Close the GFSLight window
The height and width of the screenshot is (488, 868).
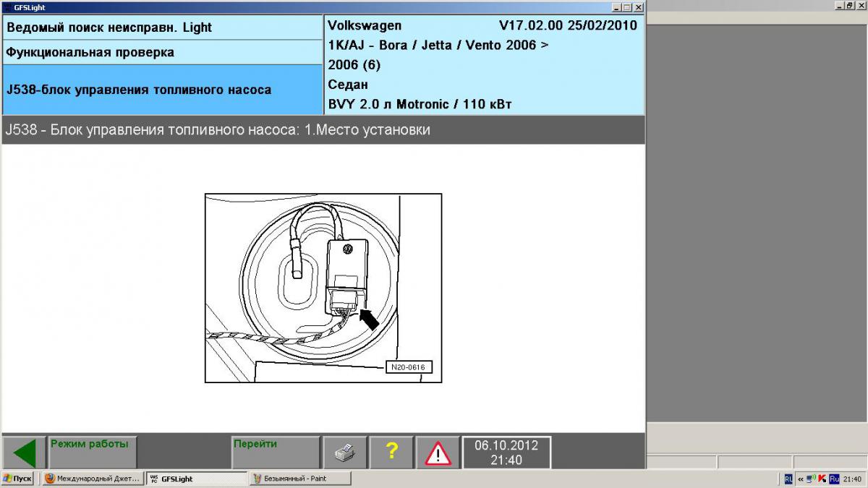tap(638, 7)
